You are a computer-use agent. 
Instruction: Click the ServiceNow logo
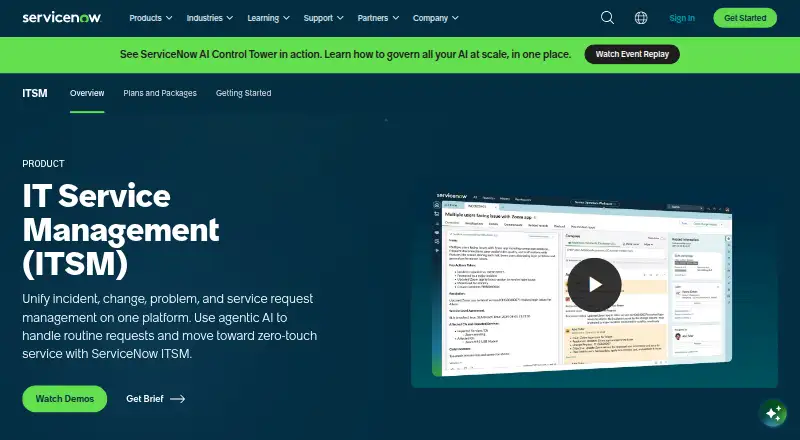coord(62,17)
